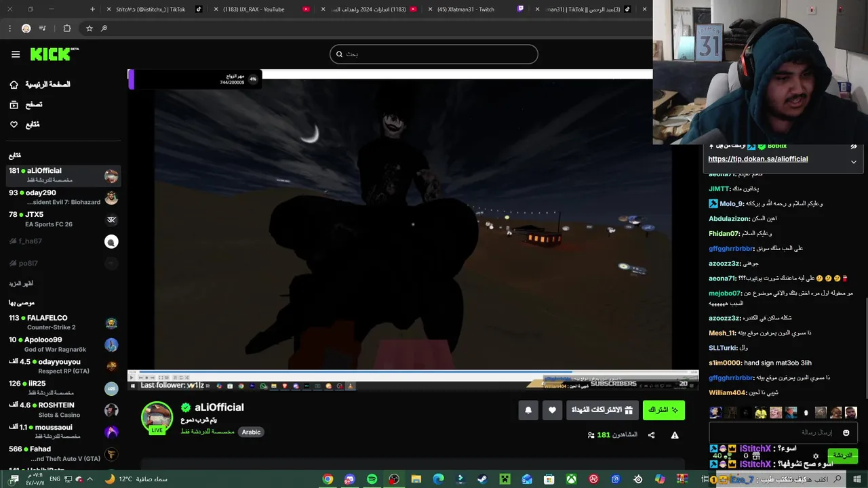Open JTX5 channel in sidebar
Image resolution: width=868 pixels, height=488 pixels.
[63, 219]
